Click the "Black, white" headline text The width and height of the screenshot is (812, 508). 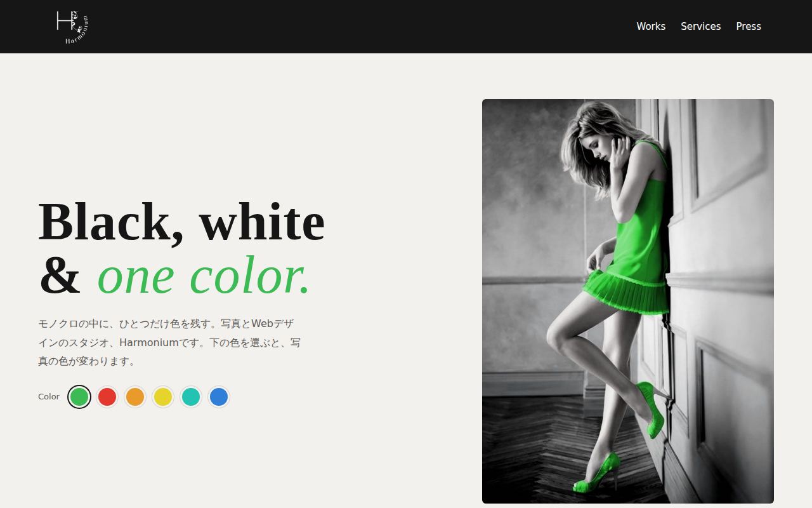(181, 222)
